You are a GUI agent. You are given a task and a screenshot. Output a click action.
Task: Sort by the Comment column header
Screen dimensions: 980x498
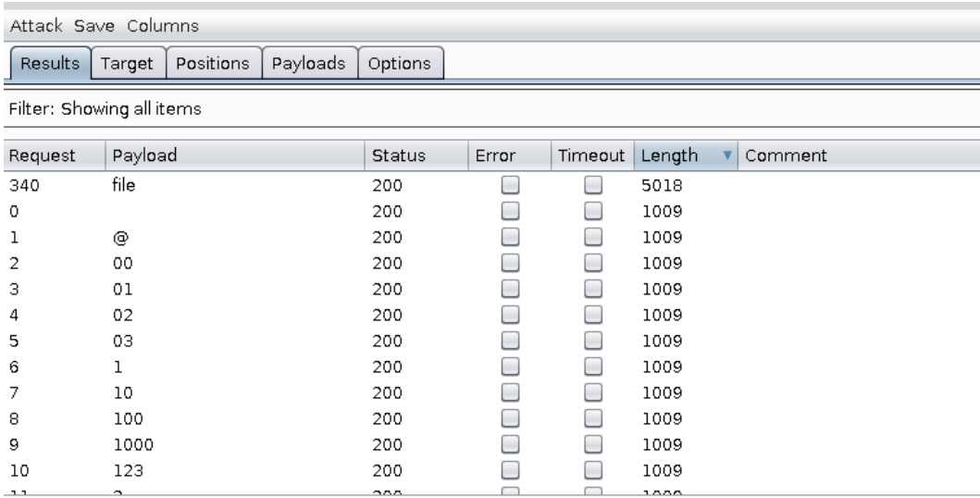tap(859, 156)
